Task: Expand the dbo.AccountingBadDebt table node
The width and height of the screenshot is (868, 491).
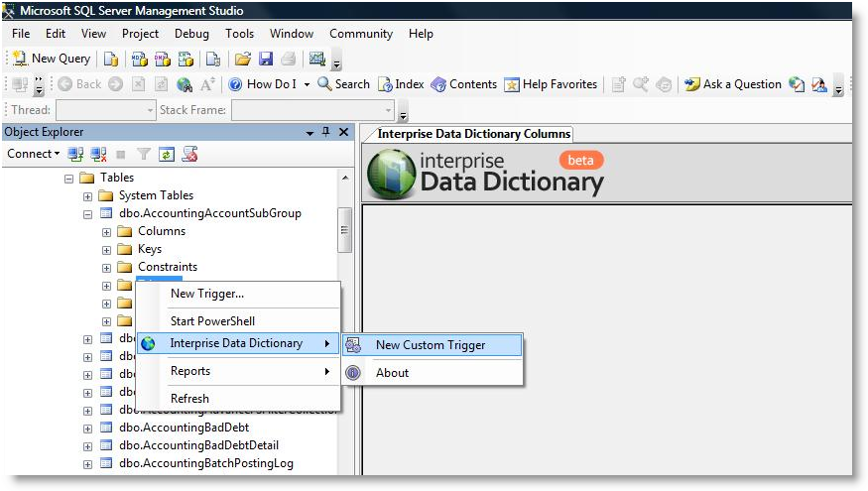Action: click(x=88, y=429)
